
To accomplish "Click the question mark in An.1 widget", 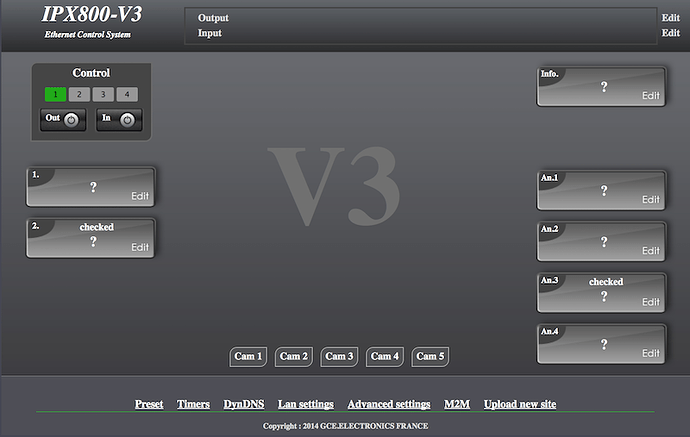I will pyautogui.click(x=604, y=191).
